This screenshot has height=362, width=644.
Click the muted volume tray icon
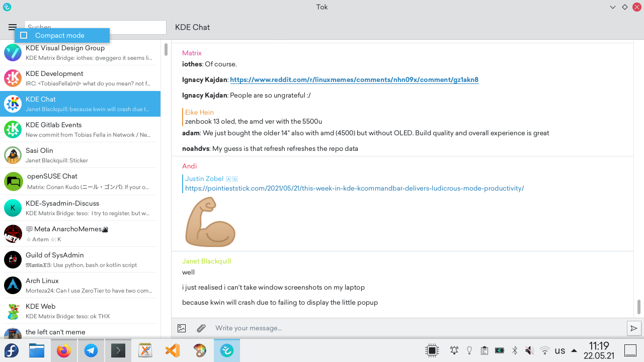pyautogui.click(x=530, y=350)
